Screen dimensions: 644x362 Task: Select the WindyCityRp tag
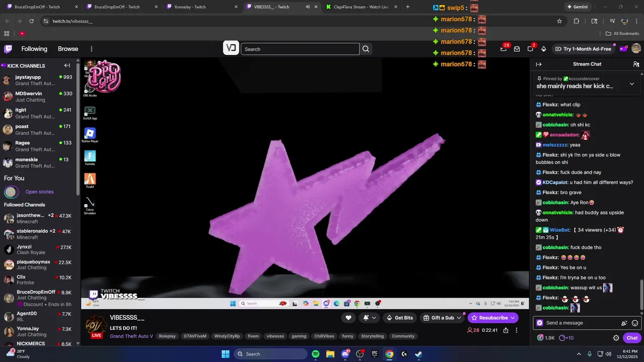click(227, 336)
